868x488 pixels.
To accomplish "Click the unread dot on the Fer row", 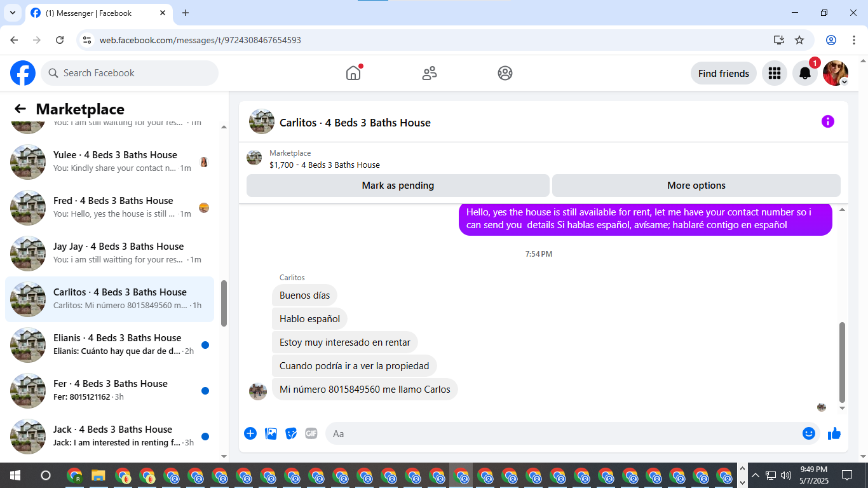I will pos(205,391).
